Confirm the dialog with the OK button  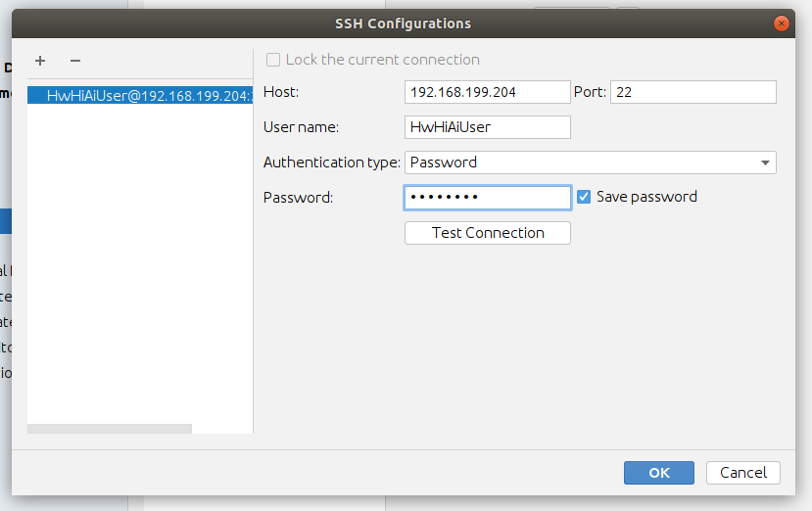658,473
